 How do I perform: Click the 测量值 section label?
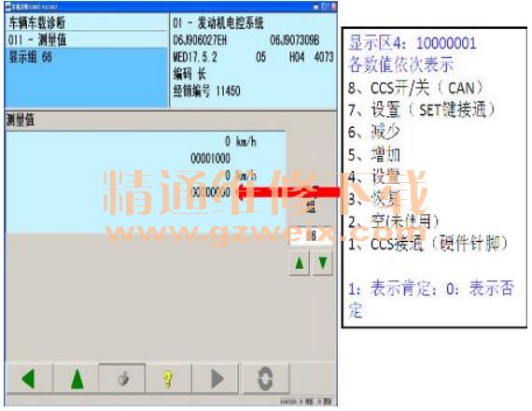coord(21,120)
